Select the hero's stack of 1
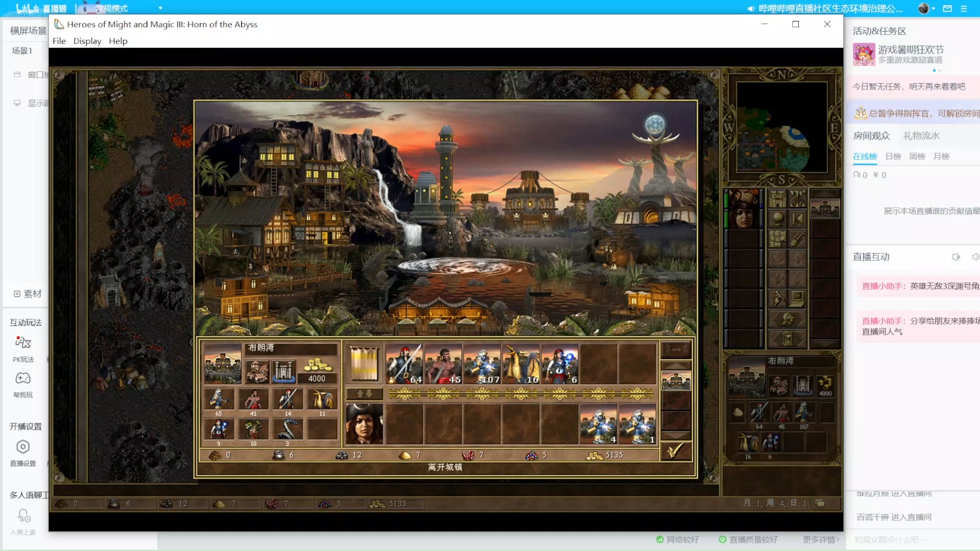 pos(637,424)
